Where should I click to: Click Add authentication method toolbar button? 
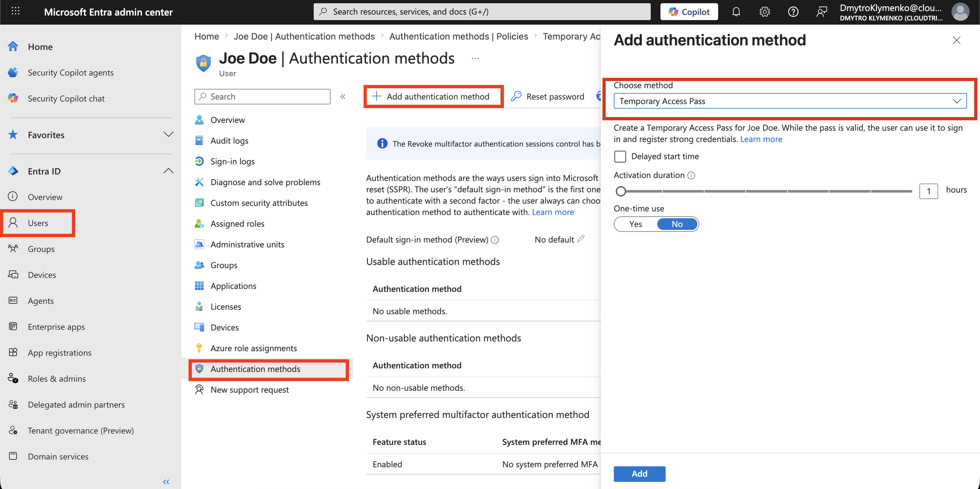tap(431, 96)
